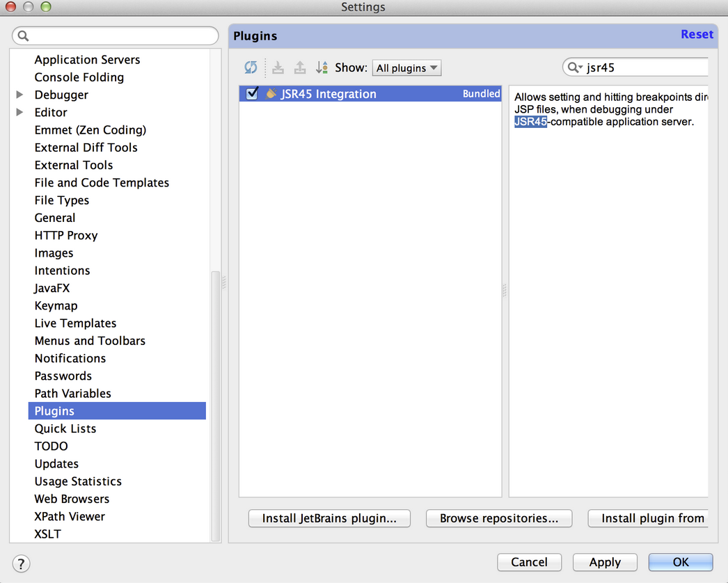Select Debugger in settings list
The width and height of the screenshot is (728, 585).
pyautogui.click(x=61, y=95)
